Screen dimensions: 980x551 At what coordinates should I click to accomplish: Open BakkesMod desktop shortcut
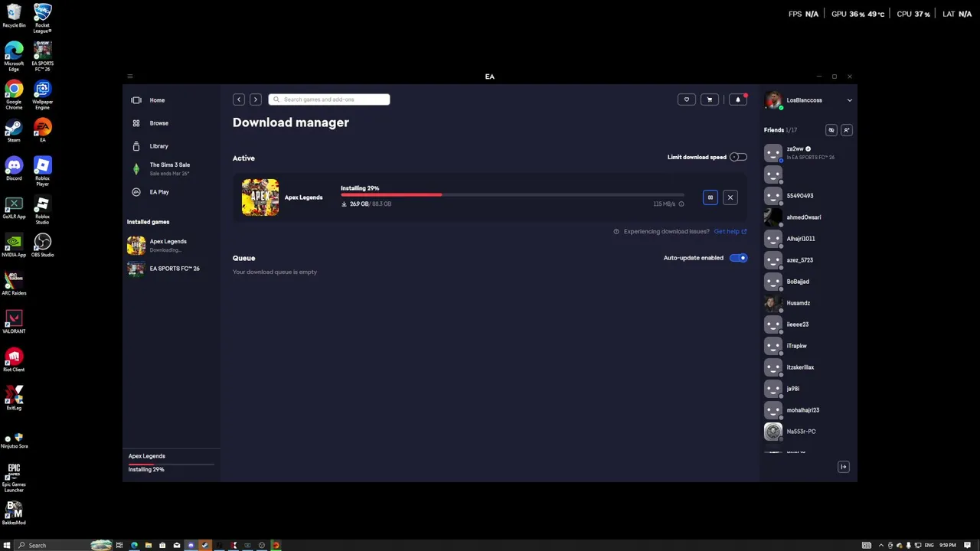[x=14, y=514]
